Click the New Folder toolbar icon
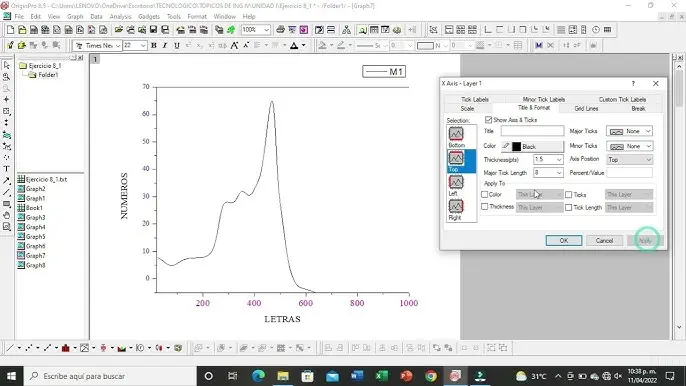Viewport: 686px width, 386px height. pos(22,30)
